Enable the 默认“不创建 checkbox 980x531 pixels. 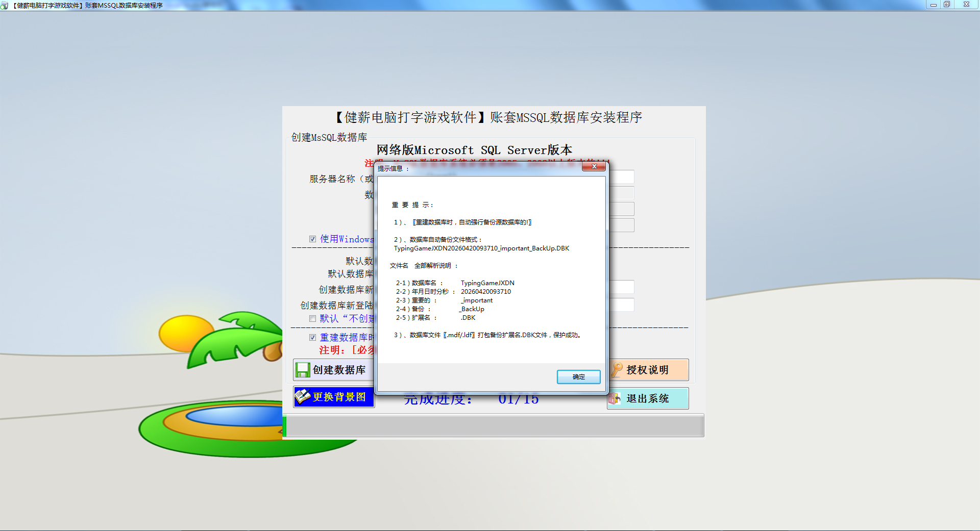(312, 319)
